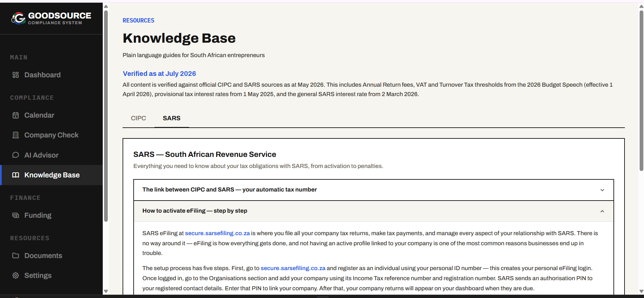Click main page scroll down arrow
Image resolution: width=644 pixels, height=298 pixels.
(641, 291)
